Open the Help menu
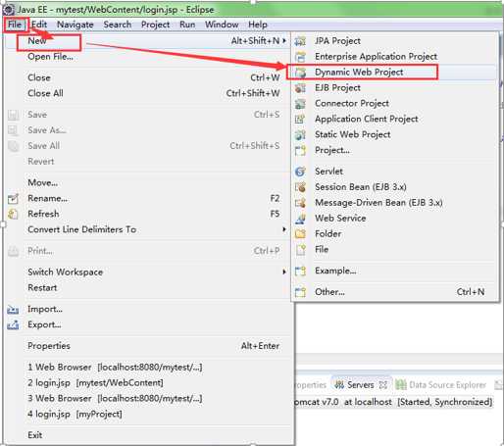The height and width of the screenshot is (446, 504). tap(258, 25)
